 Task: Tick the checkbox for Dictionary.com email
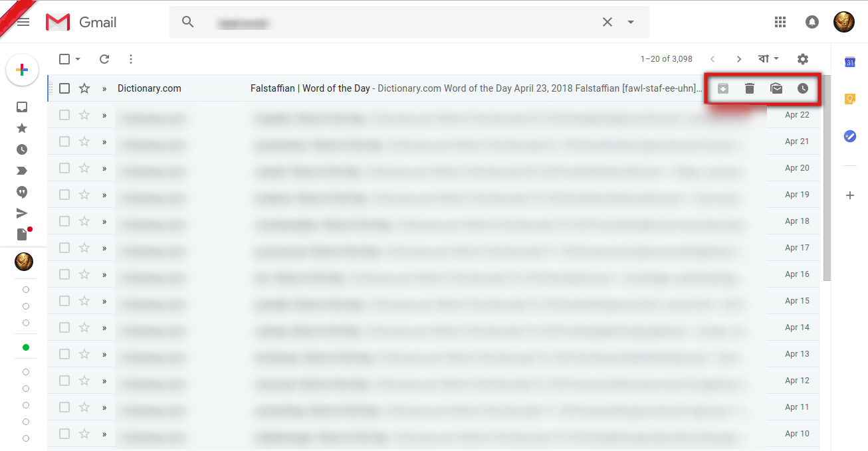pyautogui.click(x=64, y=88)
